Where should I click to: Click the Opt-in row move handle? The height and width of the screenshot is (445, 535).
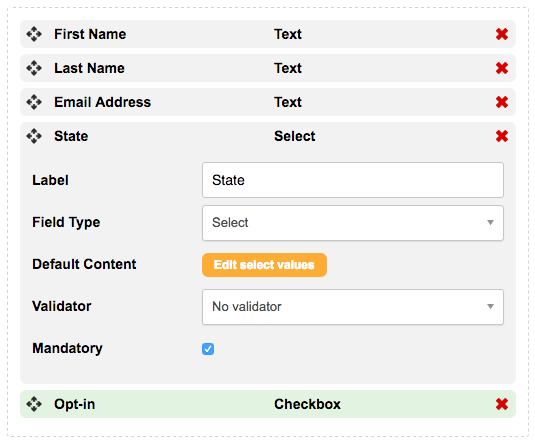point(34,404)
